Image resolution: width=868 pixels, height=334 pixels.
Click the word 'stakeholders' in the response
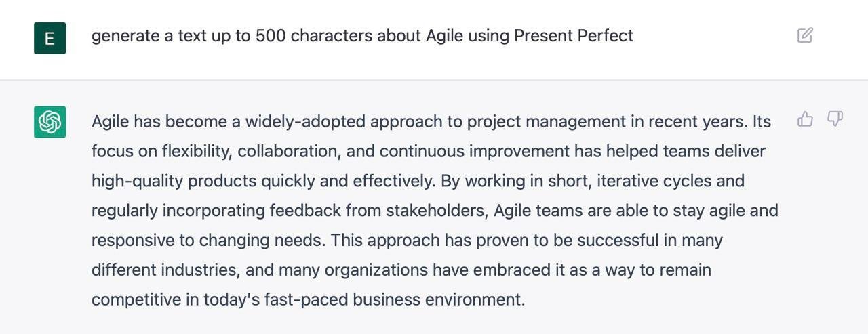(436, 211)
